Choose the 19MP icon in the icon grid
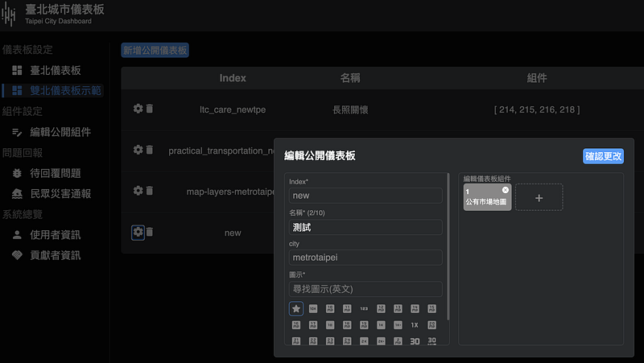Image resolution: width=644 pixels, height=363 pixels. 364,325
